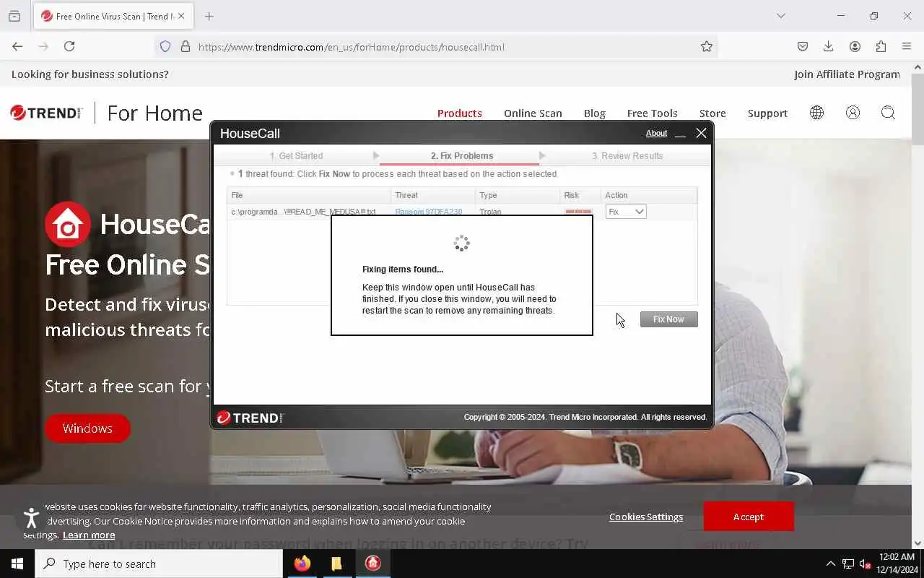The width and height of the screenshot is (924, 578).
Task: Open the Save to Pocket icon
Action: [x=803, y=46]
